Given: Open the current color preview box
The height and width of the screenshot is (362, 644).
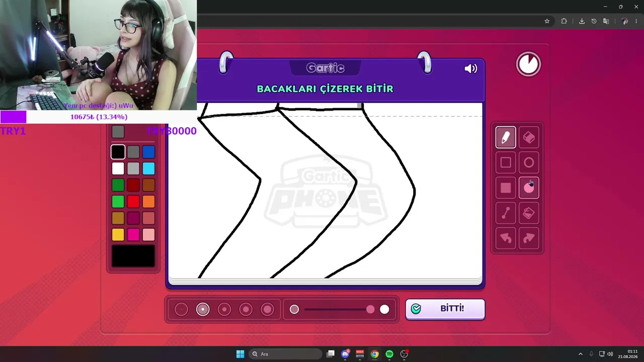Looking at the screenshot, I should (133, 256).
